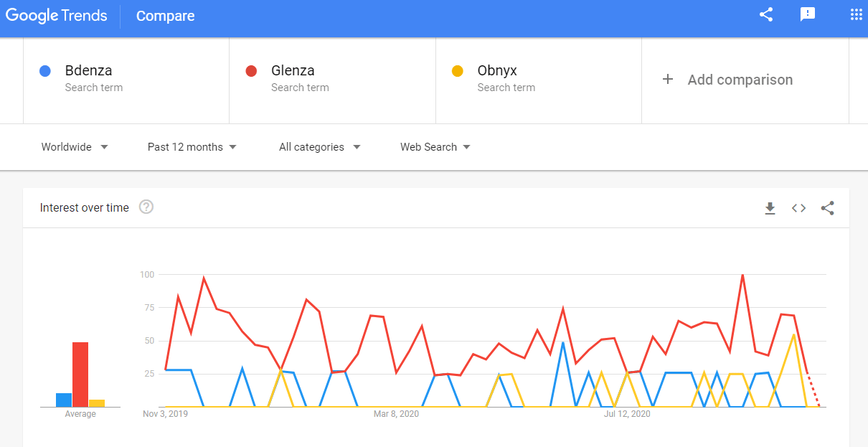This screenshot has width=868, height=447.
Task: Expand the Worldwide region dropdown
Action: click(75, 147)
